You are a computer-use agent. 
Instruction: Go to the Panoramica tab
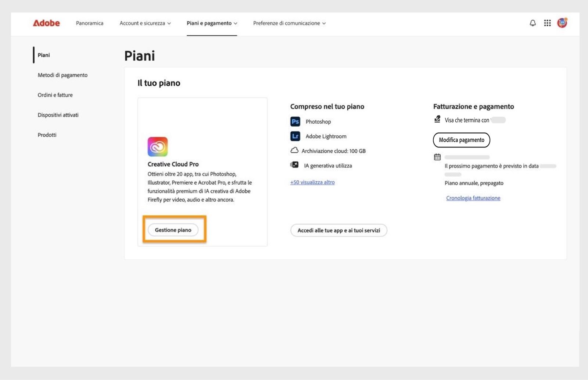(x=90, y=23)
